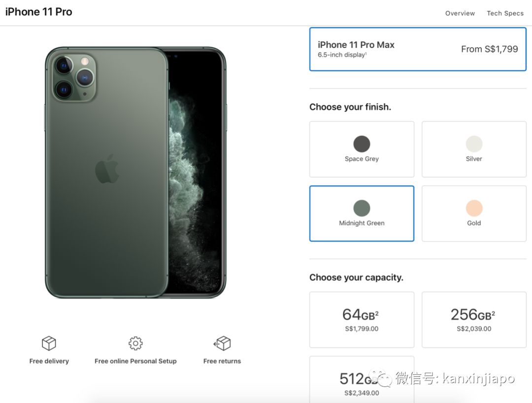Click the Midnight Green color circle

coord(362,208)
